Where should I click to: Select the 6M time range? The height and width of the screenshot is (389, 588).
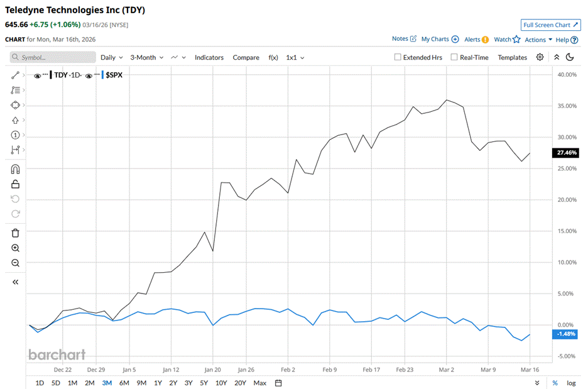click(124, 383)
